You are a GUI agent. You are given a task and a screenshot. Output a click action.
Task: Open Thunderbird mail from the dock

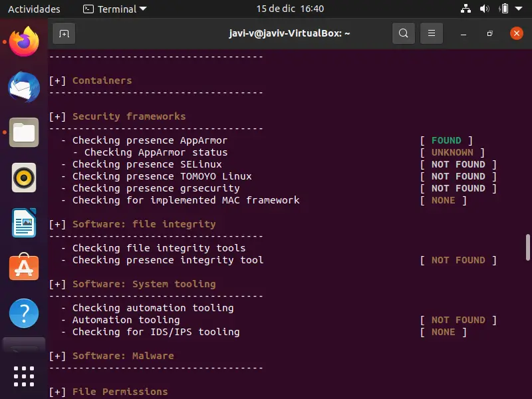click(24, 87)
